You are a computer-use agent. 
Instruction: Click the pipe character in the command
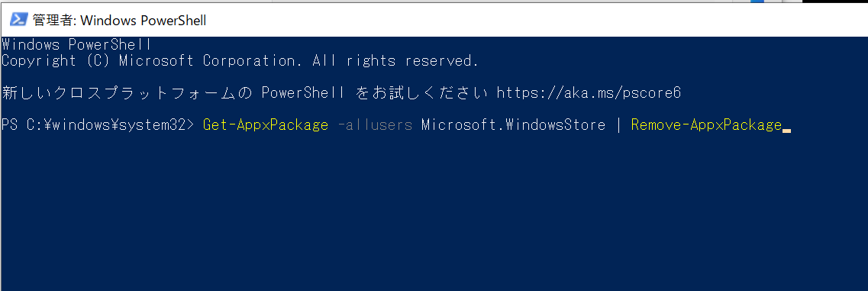(x=618, y=125)
